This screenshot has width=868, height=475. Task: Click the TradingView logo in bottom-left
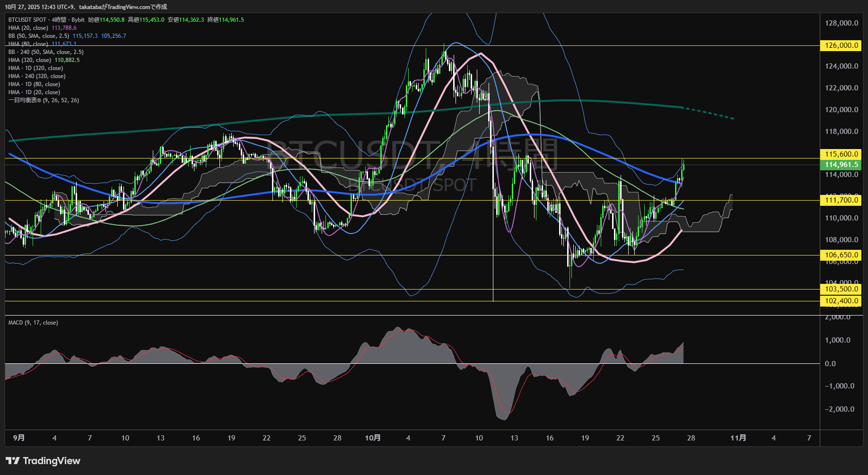point(43,461)
